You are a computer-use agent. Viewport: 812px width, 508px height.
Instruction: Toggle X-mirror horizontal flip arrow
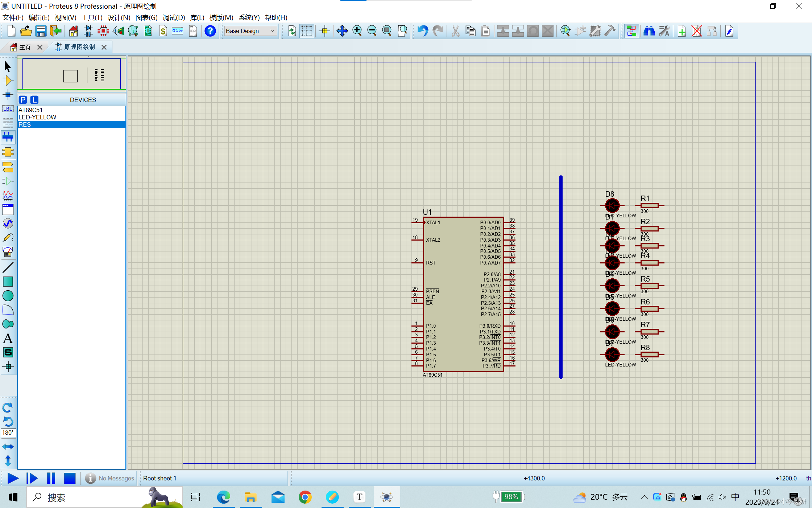pos(8,447)
